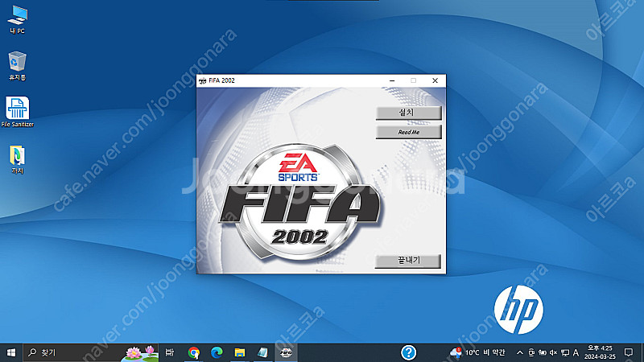Click the notepad-like taskbar app icon
The image size is (644, 362).
263,352
